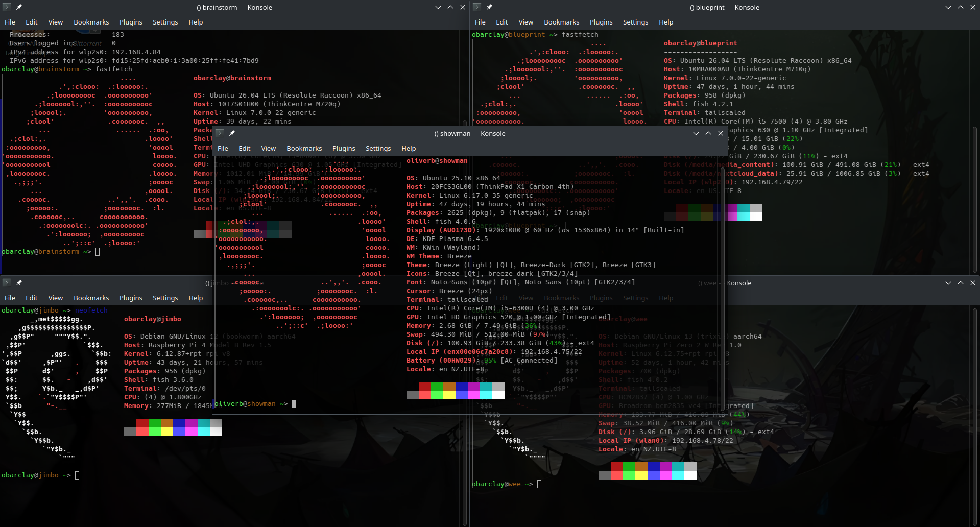Open View menu in showman window

coord(269,148)
